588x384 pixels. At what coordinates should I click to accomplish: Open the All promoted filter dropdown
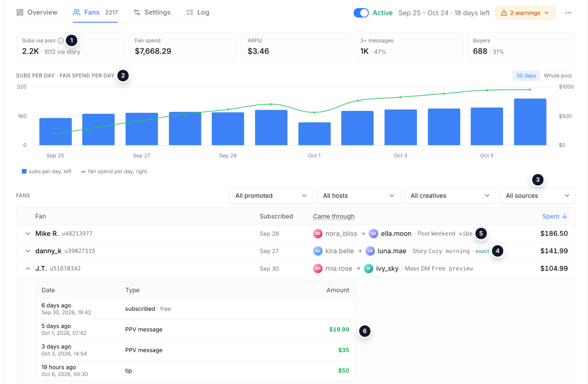pyautogui.click(x=271, y=196)
